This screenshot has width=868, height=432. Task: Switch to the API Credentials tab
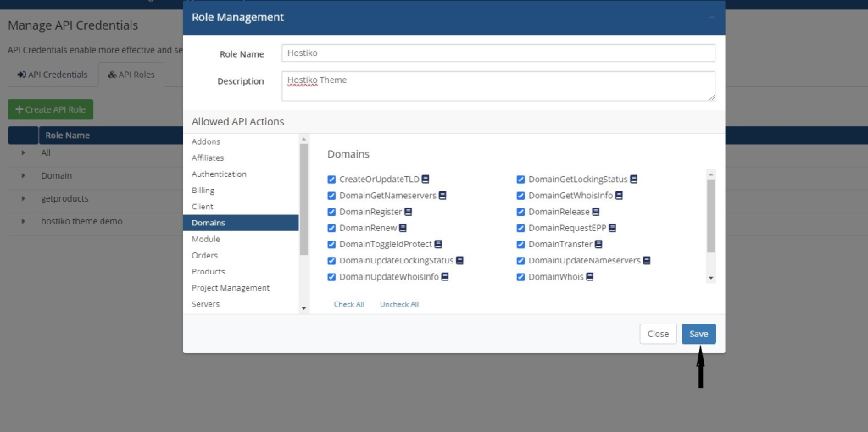coord(53,75)
